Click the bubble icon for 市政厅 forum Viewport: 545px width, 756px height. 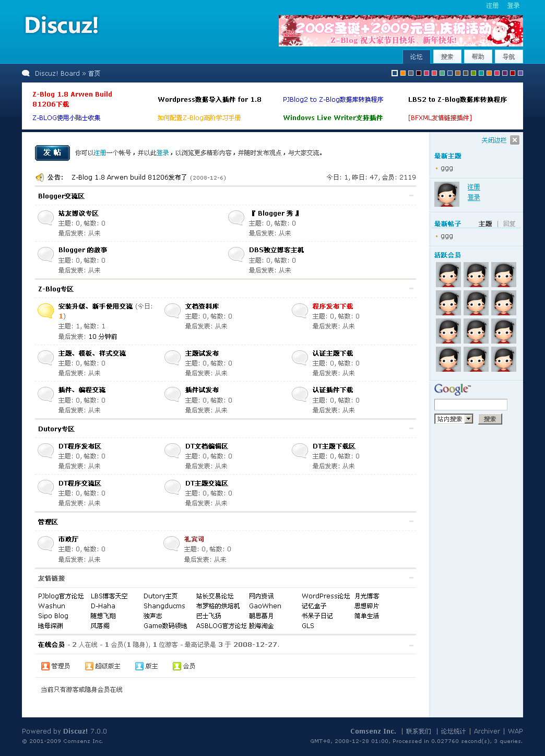point(46,544)
